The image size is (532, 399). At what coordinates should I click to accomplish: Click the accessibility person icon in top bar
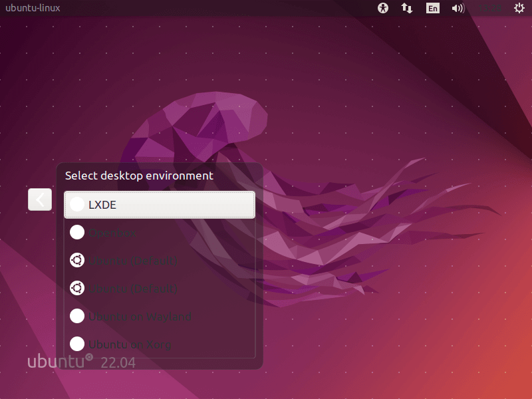pos(382,9)
